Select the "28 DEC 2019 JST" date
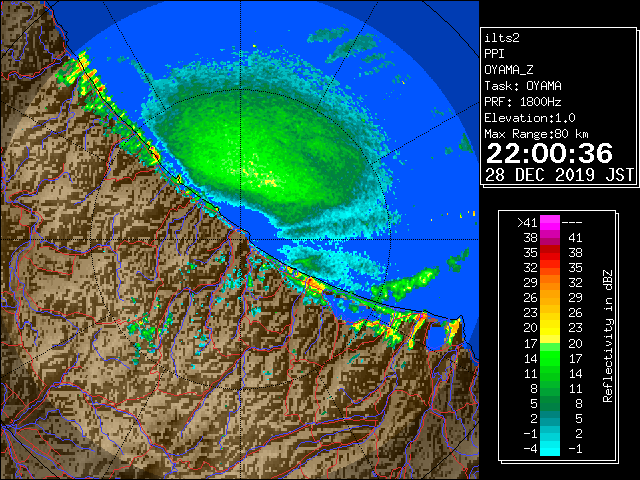The height and width of the screenshot is (480, 640). (559, 175)
